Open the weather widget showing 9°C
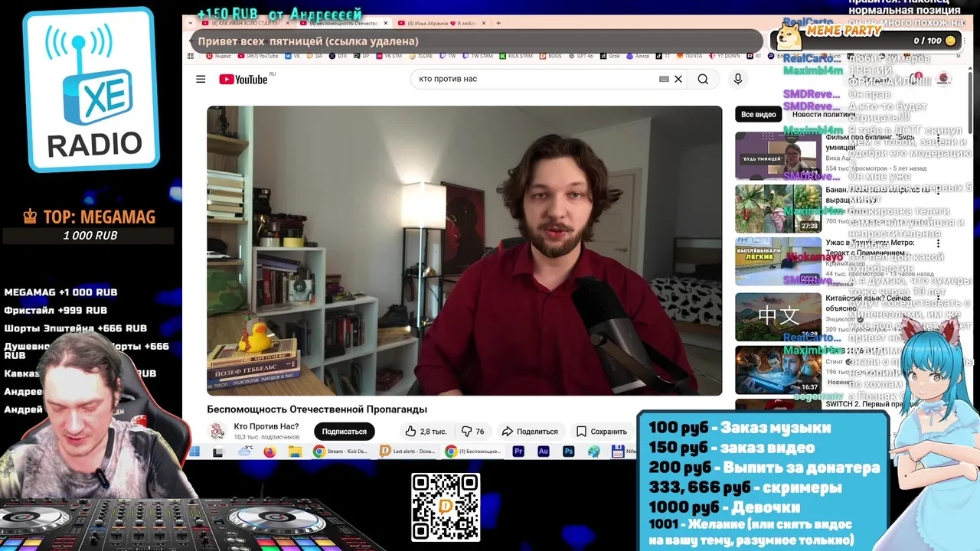Image resolution: width=980 pixels, height=551 pixels. point(245,451)
